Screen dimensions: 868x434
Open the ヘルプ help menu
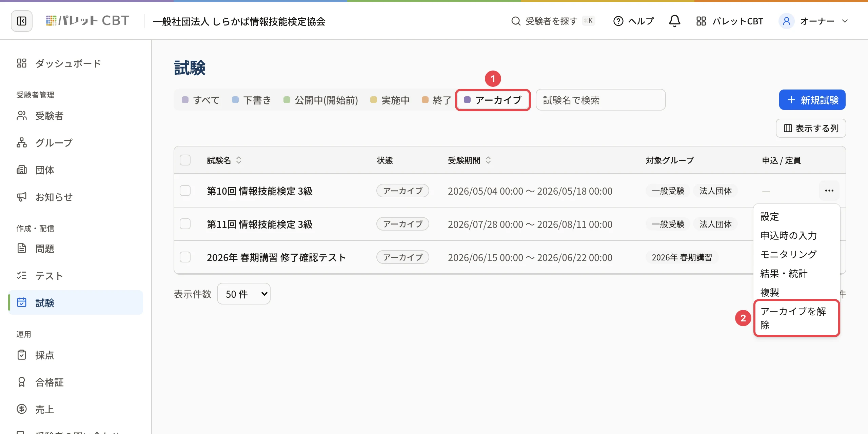pos(633,21)
